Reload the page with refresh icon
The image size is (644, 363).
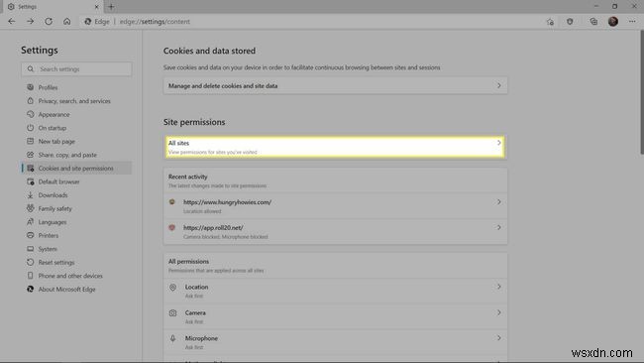(49, 22)
